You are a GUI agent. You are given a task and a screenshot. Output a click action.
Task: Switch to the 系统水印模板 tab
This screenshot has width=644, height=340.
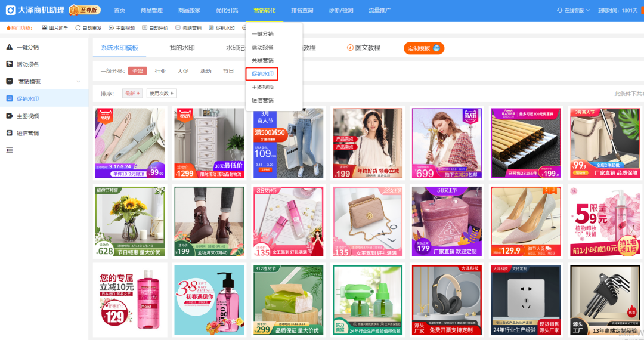(119, 48)
